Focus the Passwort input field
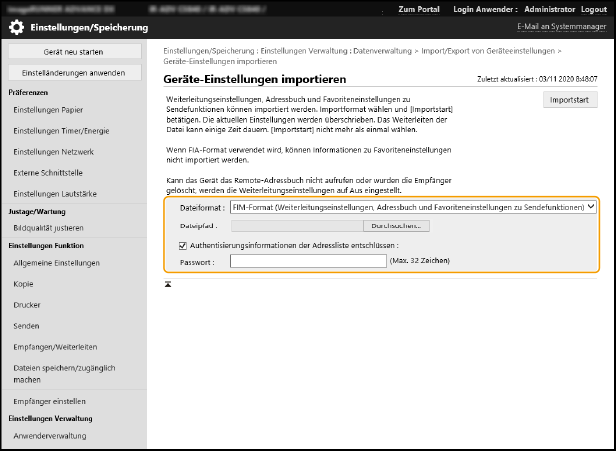This screenshot has height=451, width=616. [x=308, y=261]
